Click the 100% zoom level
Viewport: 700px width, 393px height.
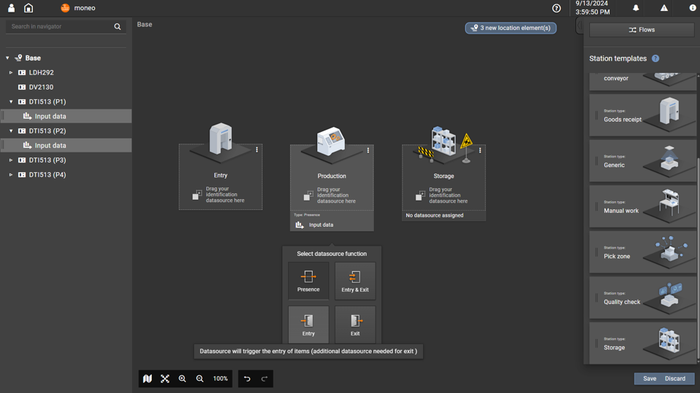click(220, 379)
